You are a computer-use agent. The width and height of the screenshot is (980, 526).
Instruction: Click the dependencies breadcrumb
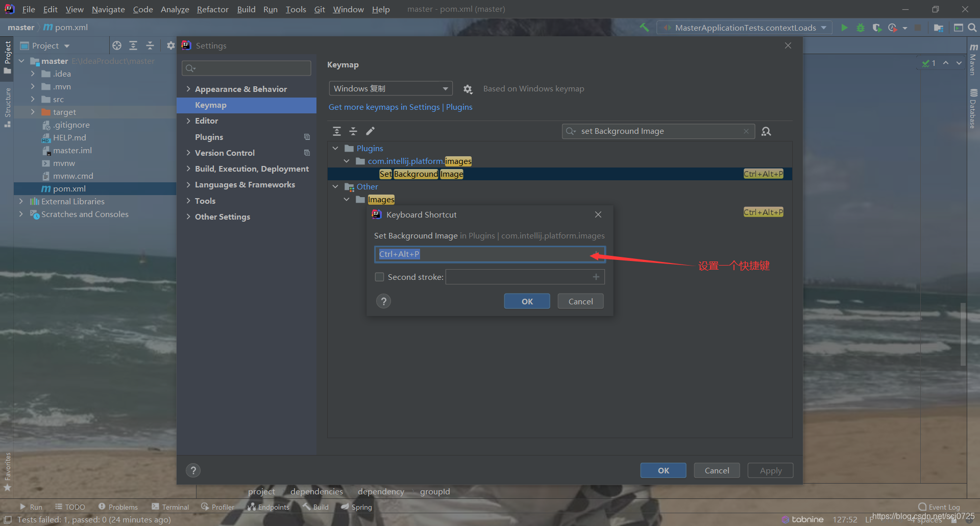316,491
